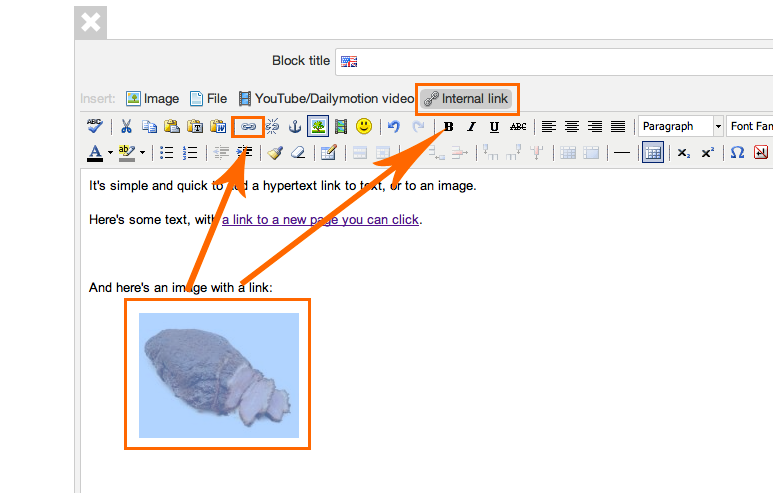Image resolution: width=773 pixels, height=493 pixels.
Task: Click the red crossed-arrow icon after Omega
Action: tap(761, 153)
